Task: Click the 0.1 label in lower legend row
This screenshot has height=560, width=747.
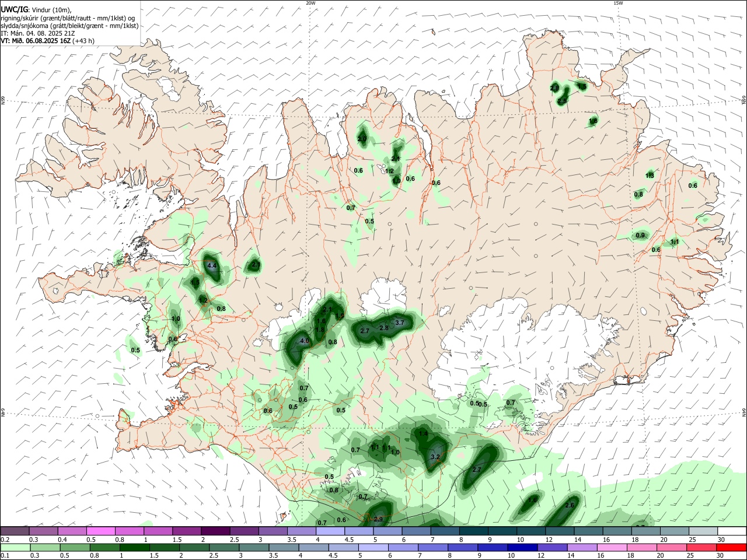Action: [x=5, y=556]
